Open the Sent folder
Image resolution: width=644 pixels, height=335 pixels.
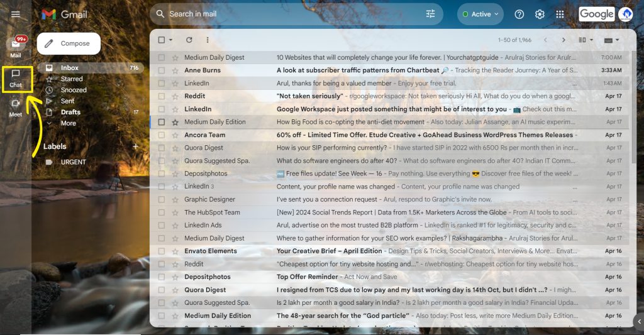pos(67,101)
